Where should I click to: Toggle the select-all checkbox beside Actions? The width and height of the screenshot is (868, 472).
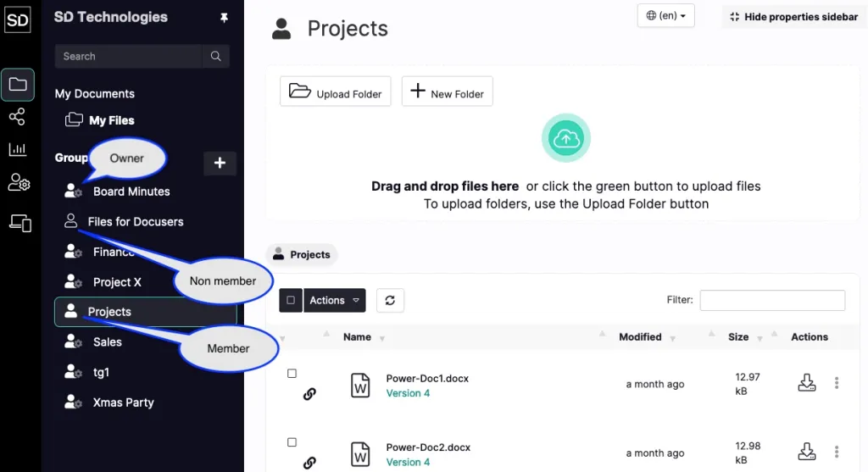(291, 300)
